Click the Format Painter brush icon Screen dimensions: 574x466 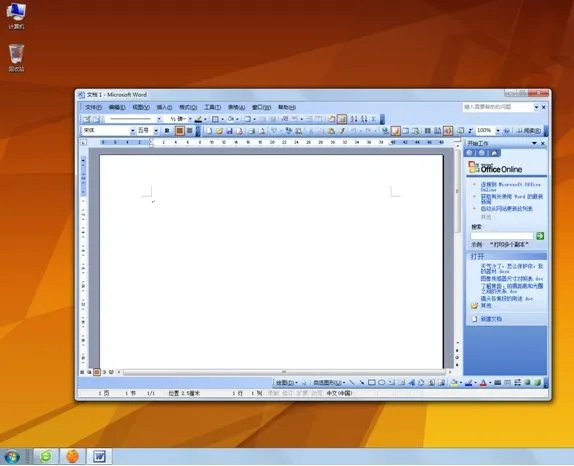[x=342, y=131]
